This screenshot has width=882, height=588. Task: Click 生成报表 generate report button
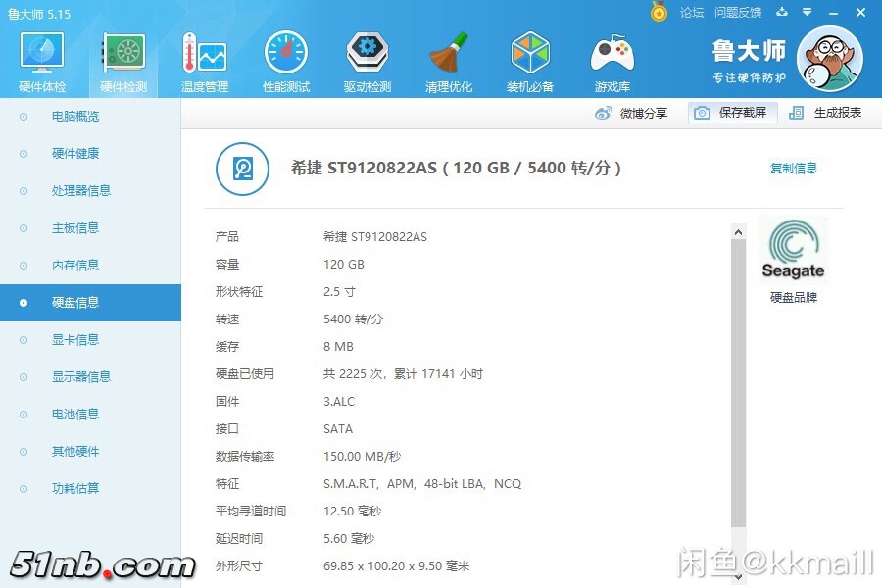[825, 113]
